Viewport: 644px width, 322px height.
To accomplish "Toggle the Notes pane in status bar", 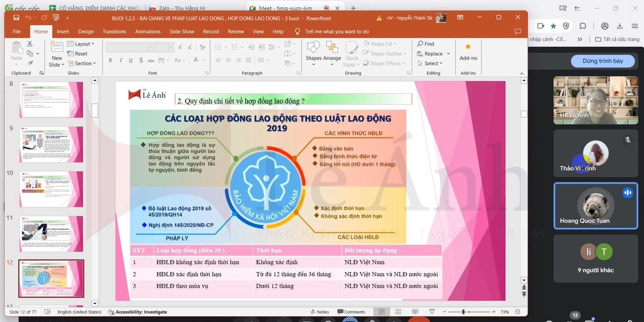I will tap(320, 312).
